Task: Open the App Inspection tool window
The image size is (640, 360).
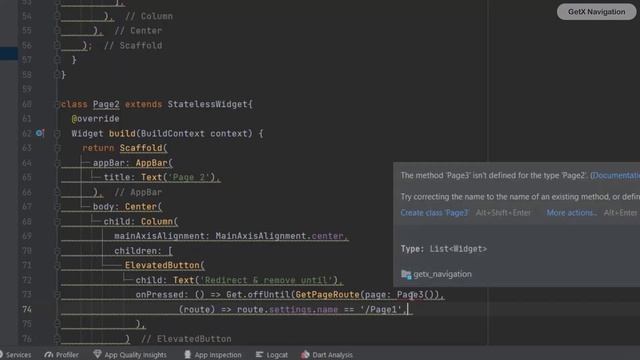Action: [x=213, y=355]
